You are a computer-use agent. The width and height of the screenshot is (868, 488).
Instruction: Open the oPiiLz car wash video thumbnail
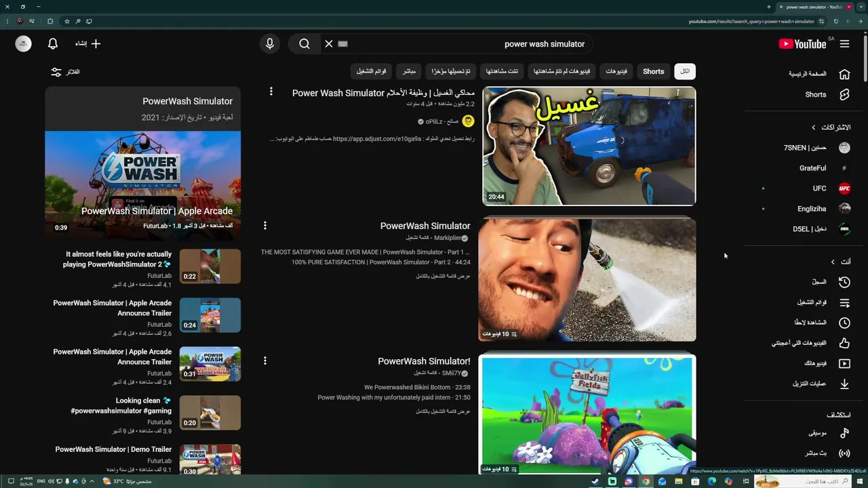point(589,146)
